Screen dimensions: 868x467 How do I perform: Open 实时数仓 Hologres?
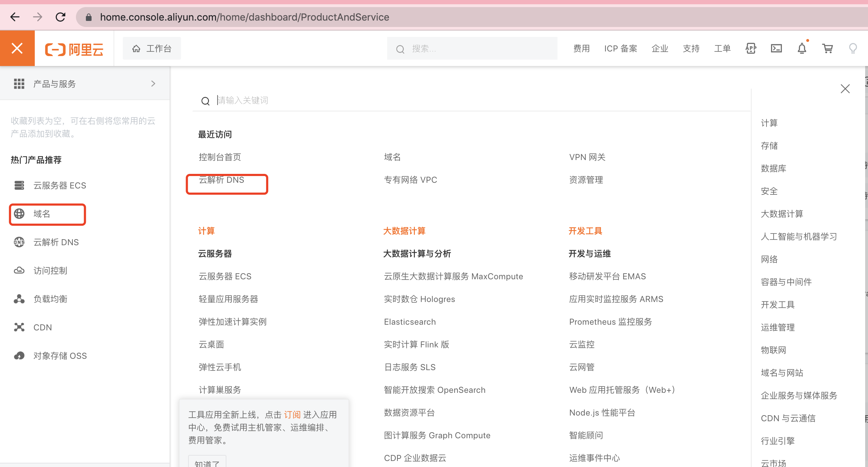click(x=419, y=299)
